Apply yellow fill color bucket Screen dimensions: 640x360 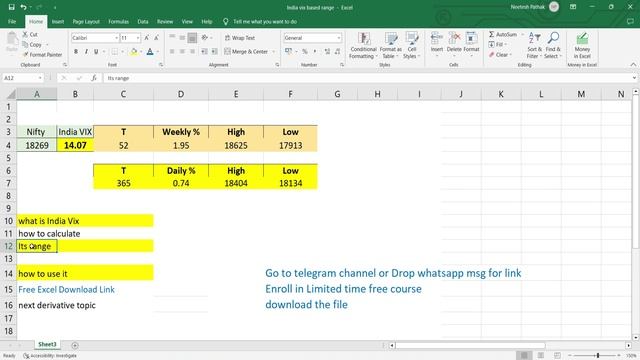tap(133, 51)
